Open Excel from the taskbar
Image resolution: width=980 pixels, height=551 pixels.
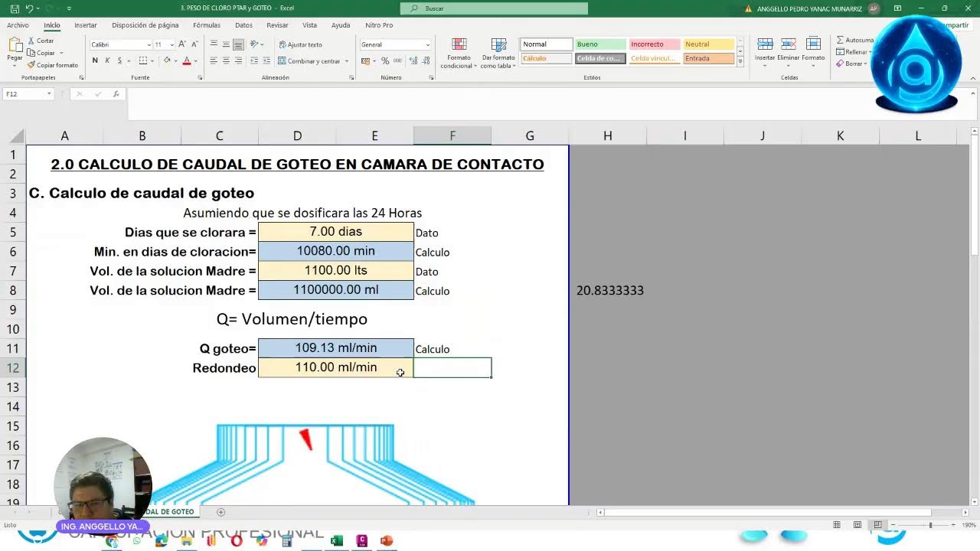[x=336, y=541]
